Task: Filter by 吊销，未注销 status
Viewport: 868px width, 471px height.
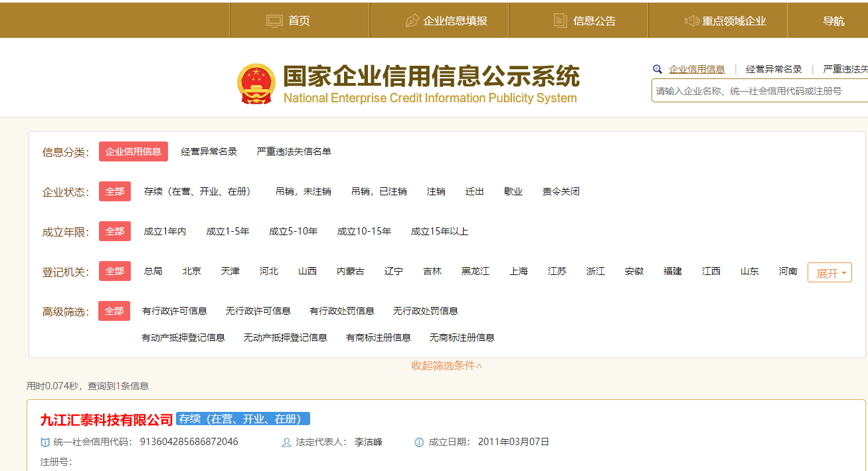Action: 304,191
